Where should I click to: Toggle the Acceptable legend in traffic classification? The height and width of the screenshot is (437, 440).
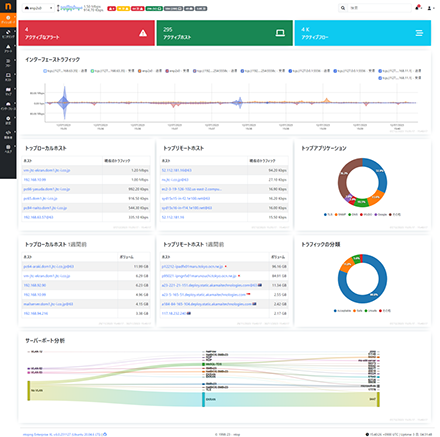[x=343, y=311]
